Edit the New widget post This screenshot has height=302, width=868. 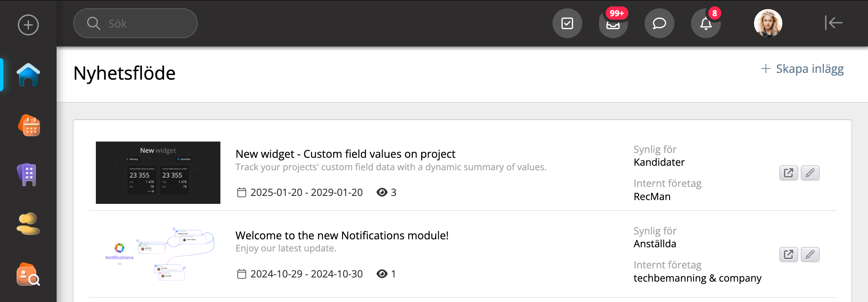[x=810, y=173]
